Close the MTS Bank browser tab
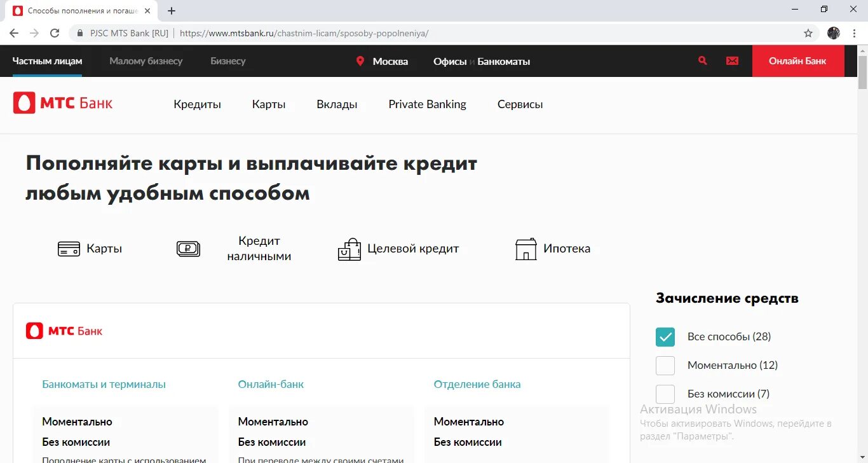This screenshot has height=463, width=868. click(147, 11)
